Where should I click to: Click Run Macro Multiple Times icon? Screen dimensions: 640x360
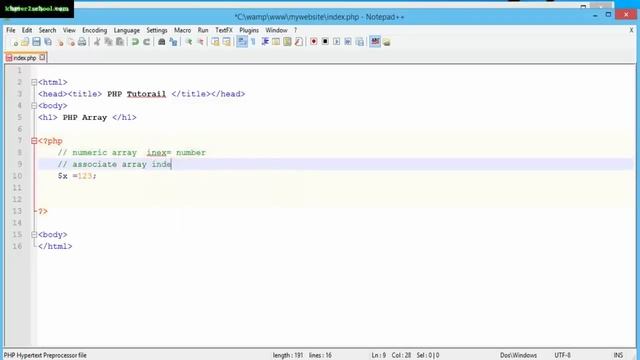click(x=348, y=42)
